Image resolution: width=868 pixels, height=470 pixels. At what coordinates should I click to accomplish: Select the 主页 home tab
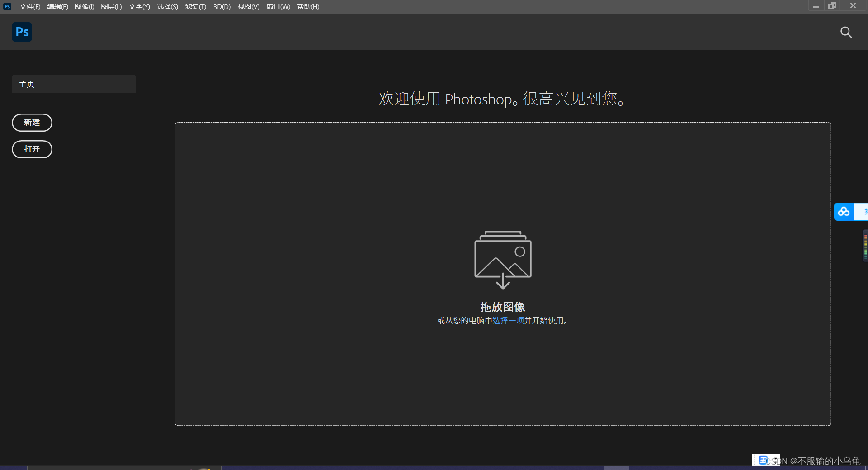click(x=74, y=84)
